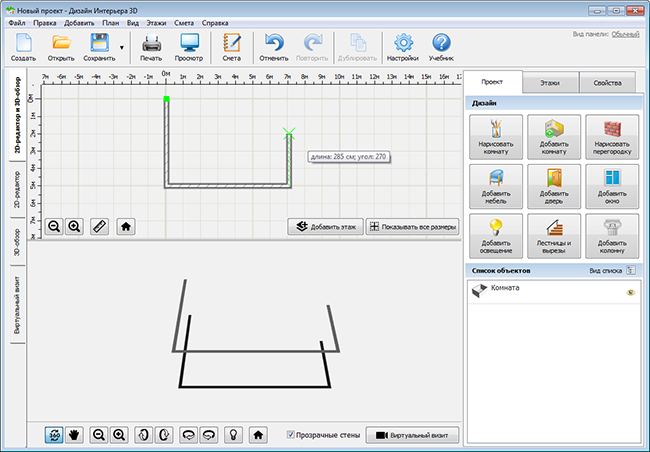The image size is (650, 452).
Task: Reset 2D plan view with home icon
Action: pos(126,227)
